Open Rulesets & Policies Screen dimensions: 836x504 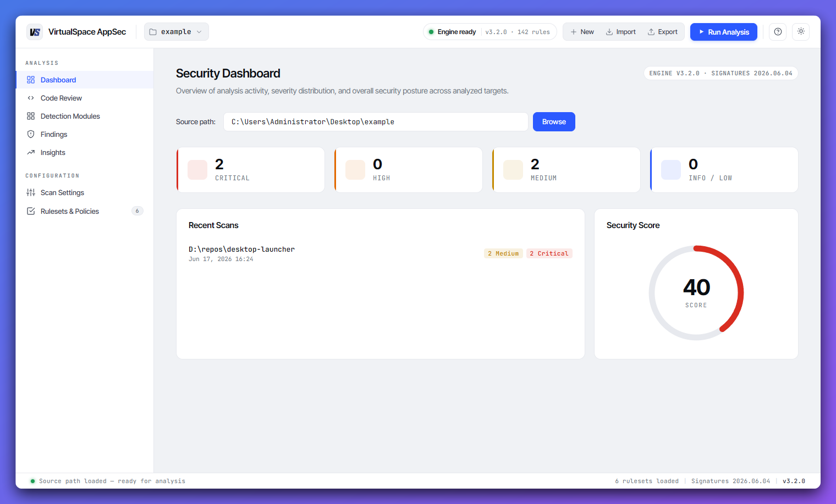click(85, 211)
